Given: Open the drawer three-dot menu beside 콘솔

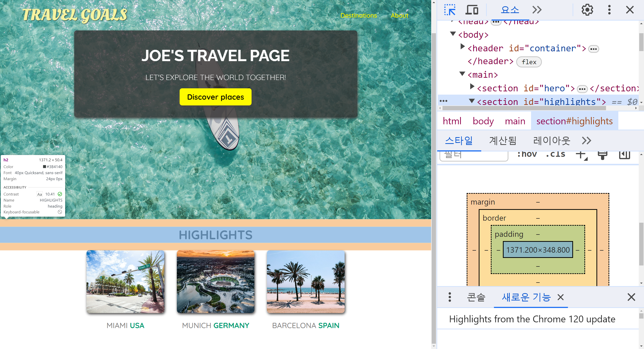Looking at the screenshot, I should [450, 297].
